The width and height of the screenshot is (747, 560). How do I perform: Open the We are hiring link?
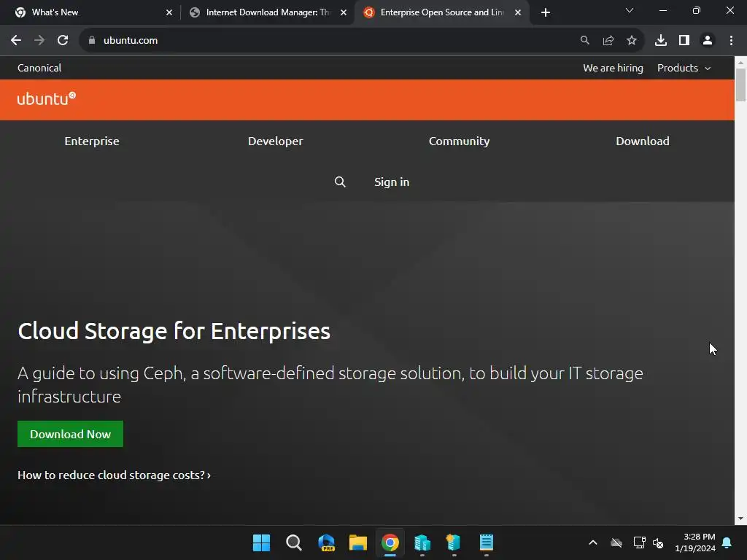tap(613, 68)
